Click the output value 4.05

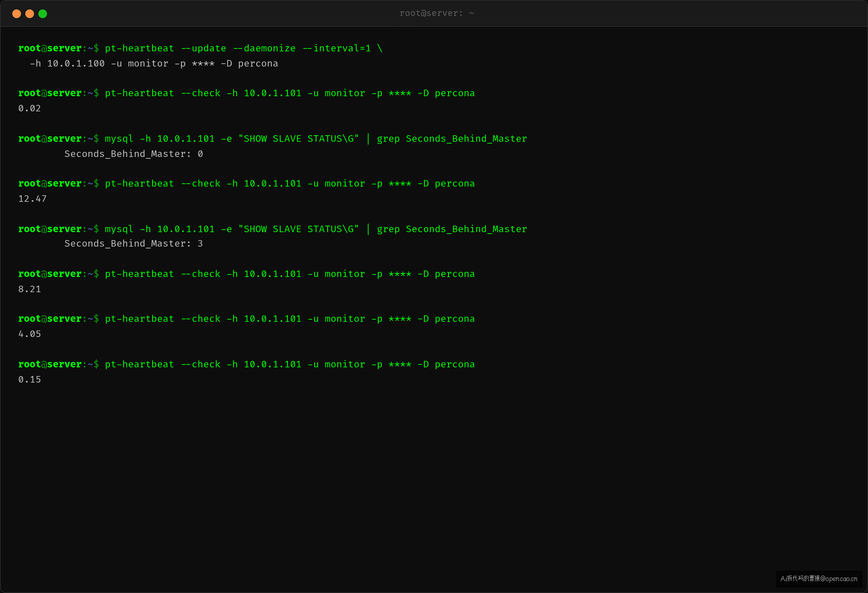click(30, 334)
